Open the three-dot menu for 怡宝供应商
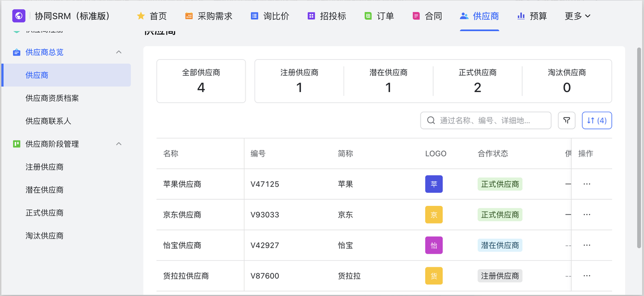This screenshot has height=296, width=644. [x=587, y=246]
